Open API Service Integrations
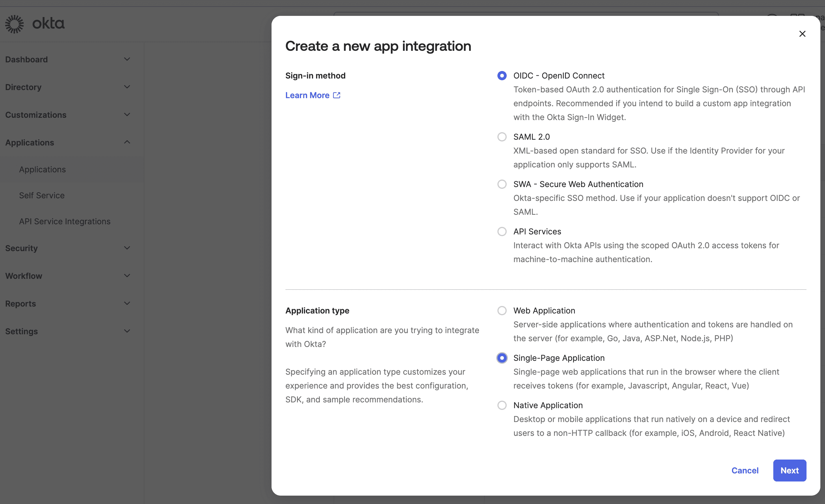The height and width of the screenshot is (504, 825). pos(64,221)
